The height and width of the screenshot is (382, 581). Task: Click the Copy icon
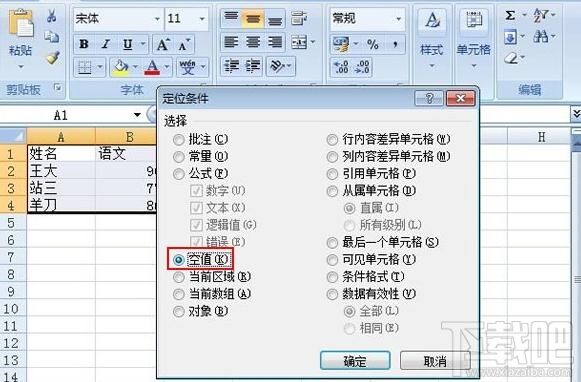(52, 36)
